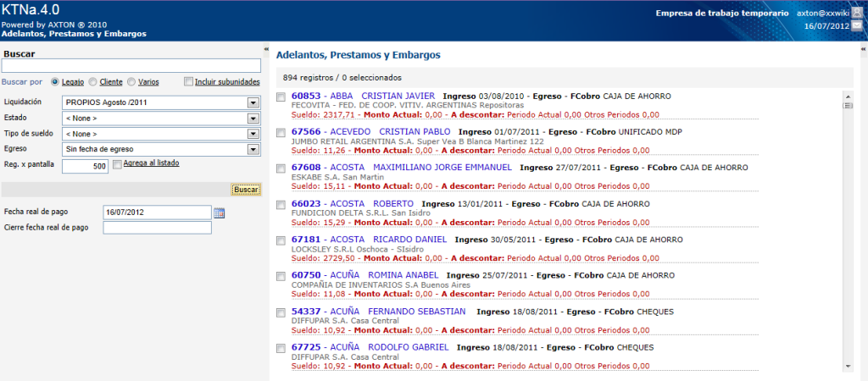Open calendar picker for Fecha real de pago
The height and width of the screenshot is (381, 868).
(x=219, y=213)
